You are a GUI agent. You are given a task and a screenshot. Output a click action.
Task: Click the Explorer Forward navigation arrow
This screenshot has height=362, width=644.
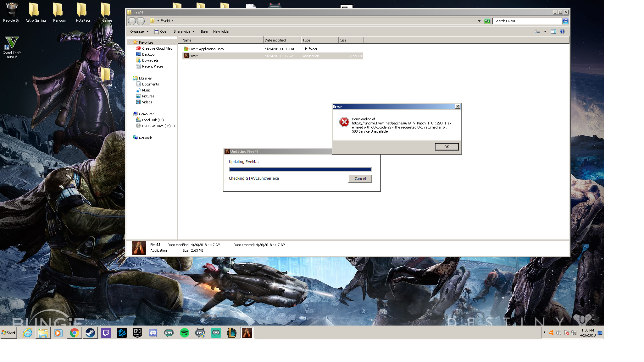pyautogui.click(x=141, y=21)
